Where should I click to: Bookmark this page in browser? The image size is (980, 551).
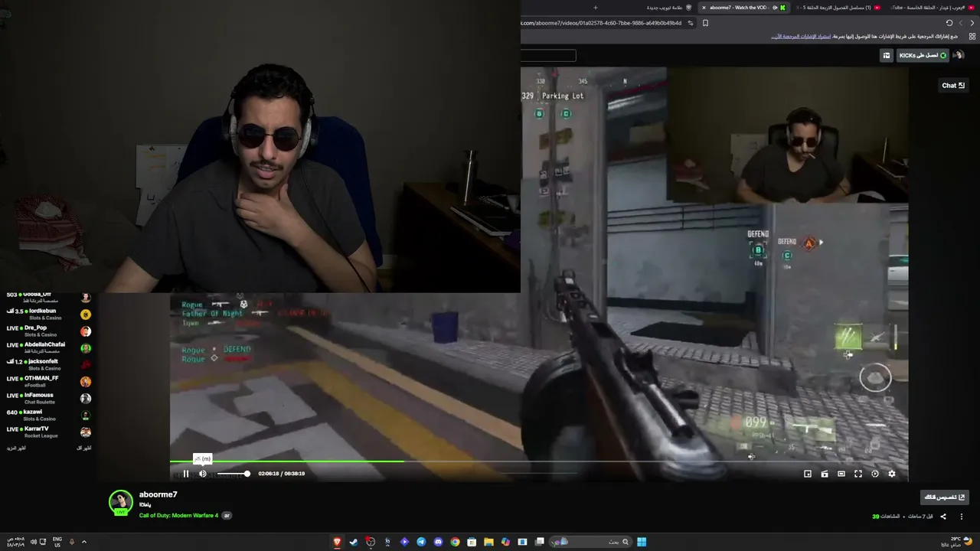pyautogui.click(x=705, y=23)
